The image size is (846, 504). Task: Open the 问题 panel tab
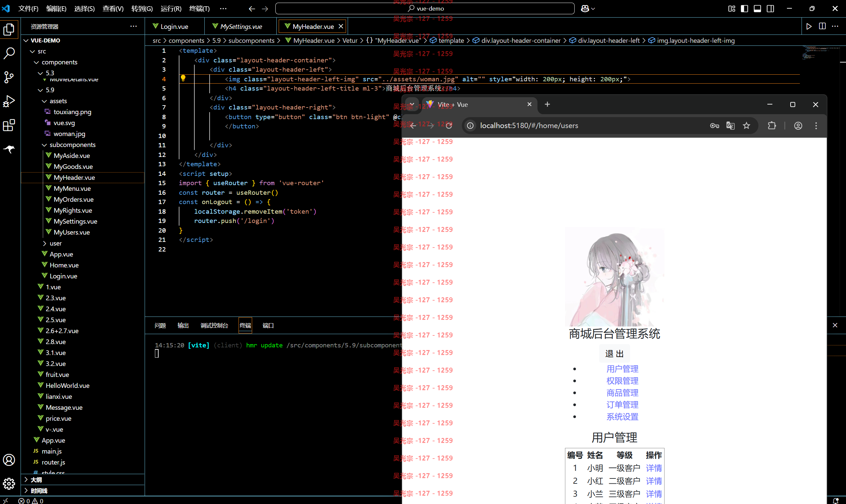tap(160, 325)
